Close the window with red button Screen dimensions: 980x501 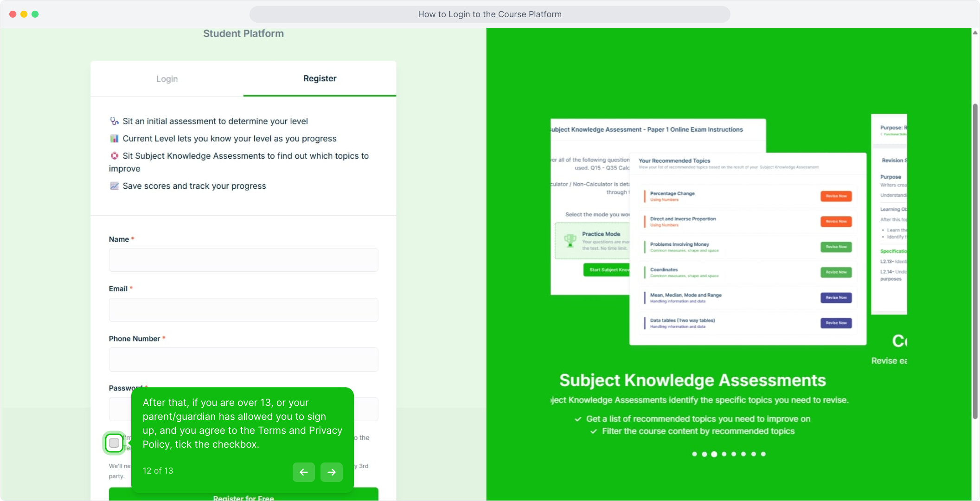(x=13, y=14)
